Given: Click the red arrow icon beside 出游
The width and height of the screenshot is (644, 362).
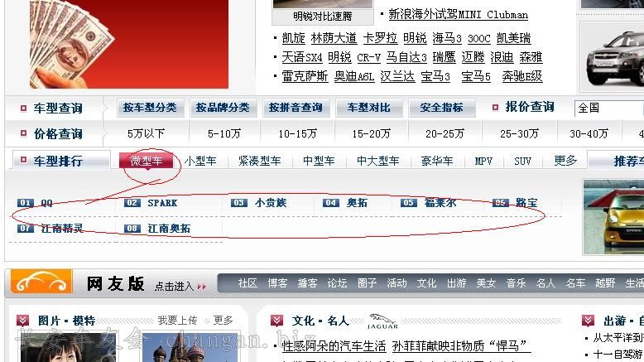Looking at the screenshot, I should click(588, 321).
